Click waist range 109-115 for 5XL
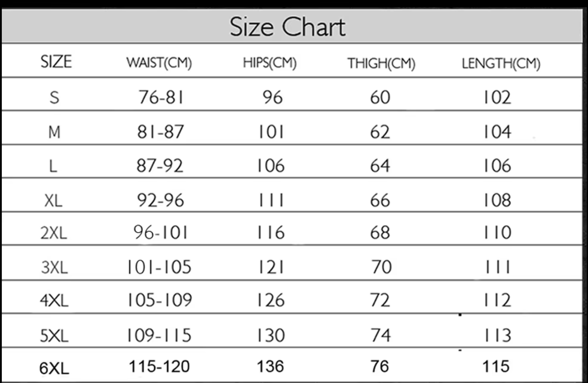This screenshot has width=588, height=383. [159, 335]
